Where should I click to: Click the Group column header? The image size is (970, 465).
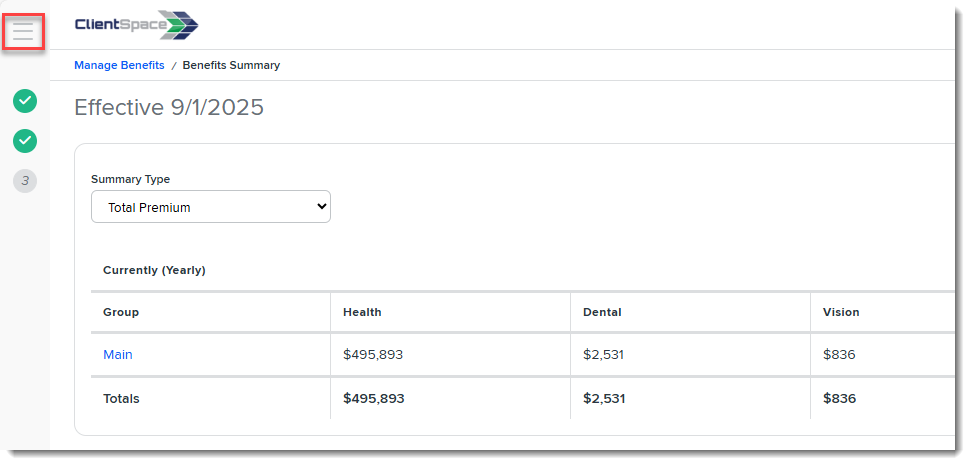coord(121,312)
